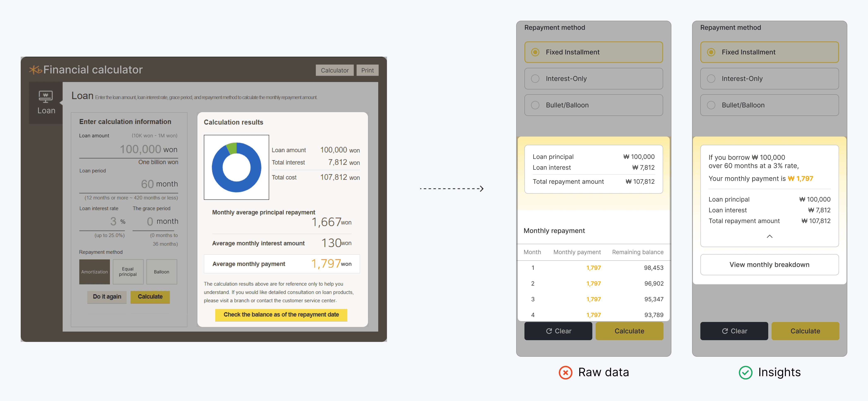The image size is (868, 401).
Task: Collapse summary card with up chevron
Action: pos(769,236)
